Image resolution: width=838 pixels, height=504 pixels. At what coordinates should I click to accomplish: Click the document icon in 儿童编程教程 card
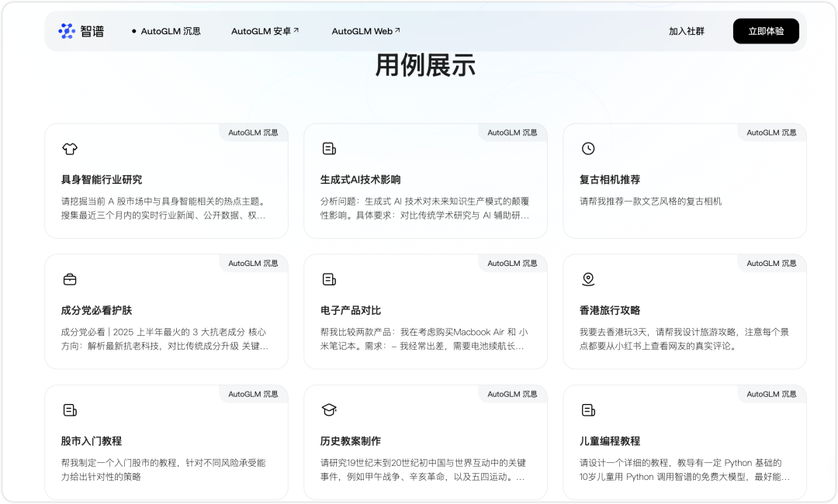click(x=588, y=409)
